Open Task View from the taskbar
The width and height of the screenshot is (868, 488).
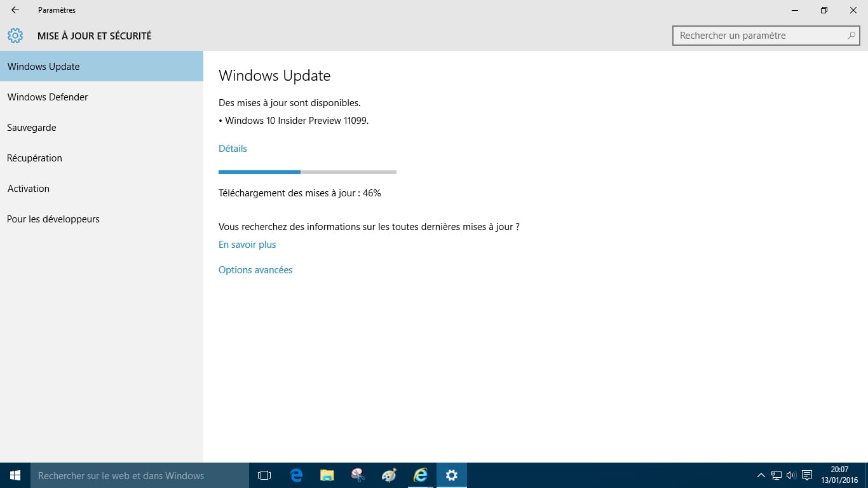coord(264,475)
